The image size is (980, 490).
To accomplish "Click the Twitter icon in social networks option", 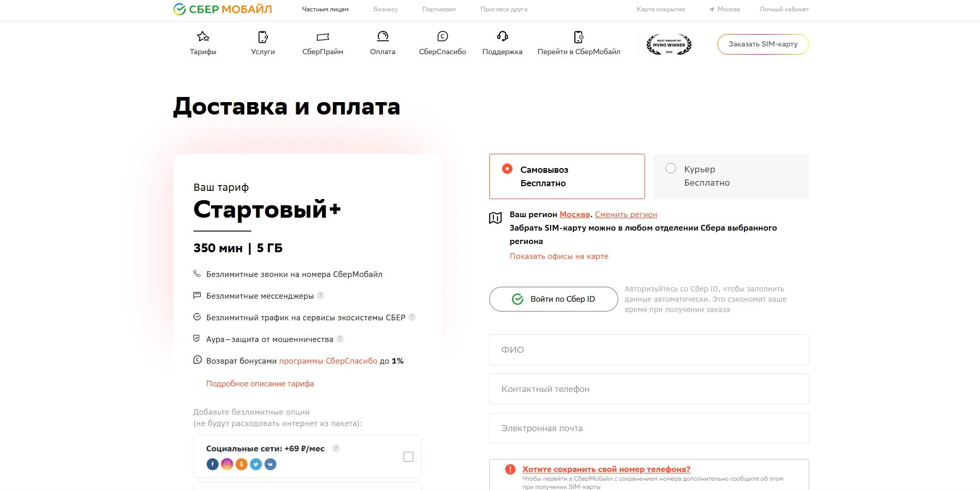I will point(256,464).
